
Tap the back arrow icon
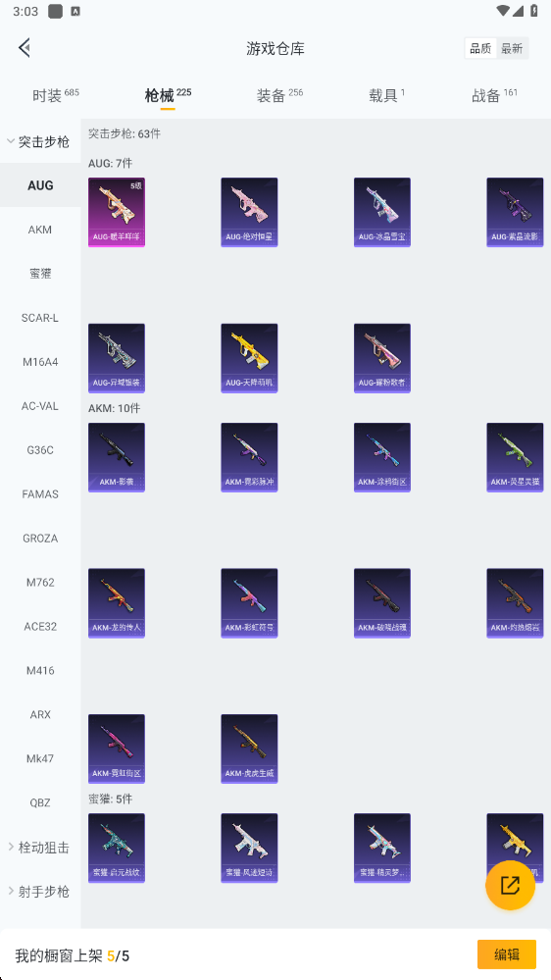pyautogui.click(x=25, y=48)
